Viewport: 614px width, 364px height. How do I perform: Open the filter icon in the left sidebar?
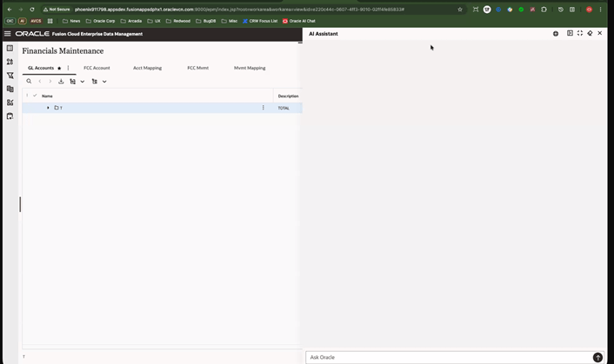(x=10, y=76)
